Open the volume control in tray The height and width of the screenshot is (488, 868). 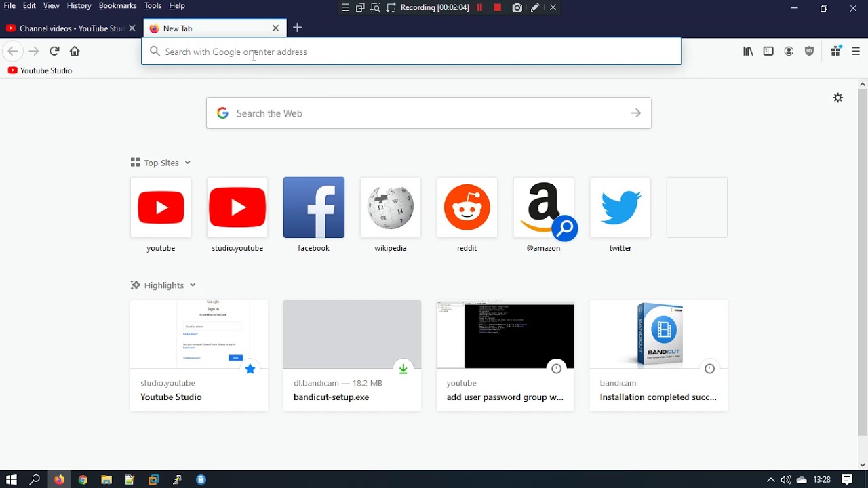click(786, 479)
